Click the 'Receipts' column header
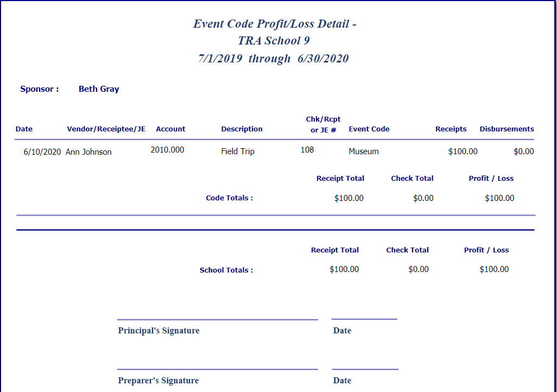Image resolution: width=557 pixels, height=392 pixels. click(x=451, y=129)
